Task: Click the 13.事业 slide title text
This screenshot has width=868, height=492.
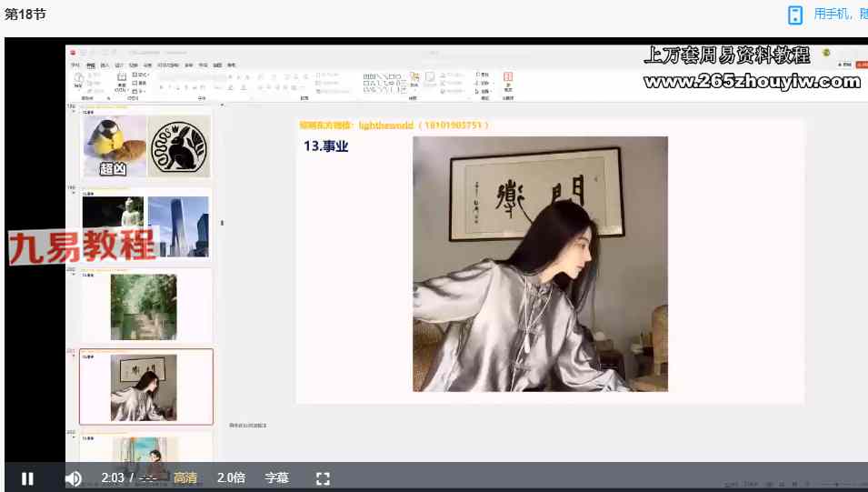Action: 326,146
